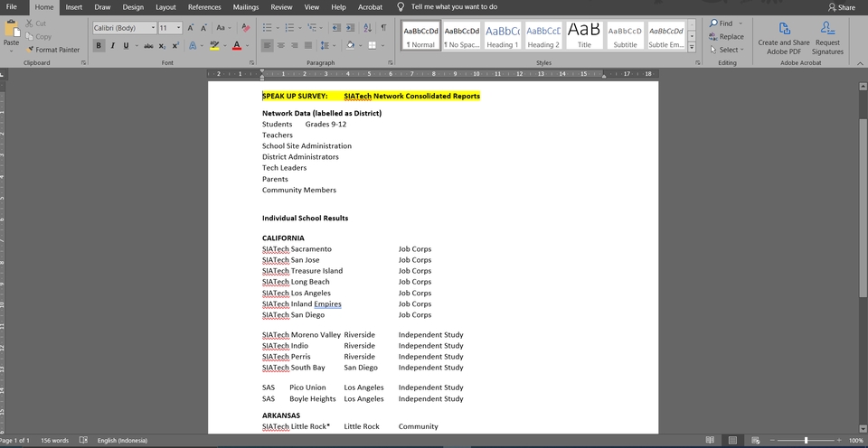
Task: Click the zoom slider handle
Action: click(806, 440)
